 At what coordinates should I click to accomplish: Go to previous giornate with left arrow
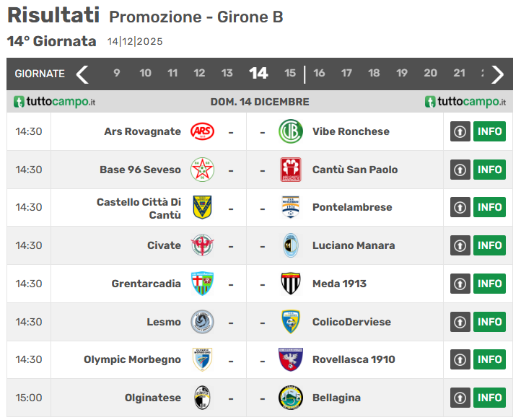83,74
